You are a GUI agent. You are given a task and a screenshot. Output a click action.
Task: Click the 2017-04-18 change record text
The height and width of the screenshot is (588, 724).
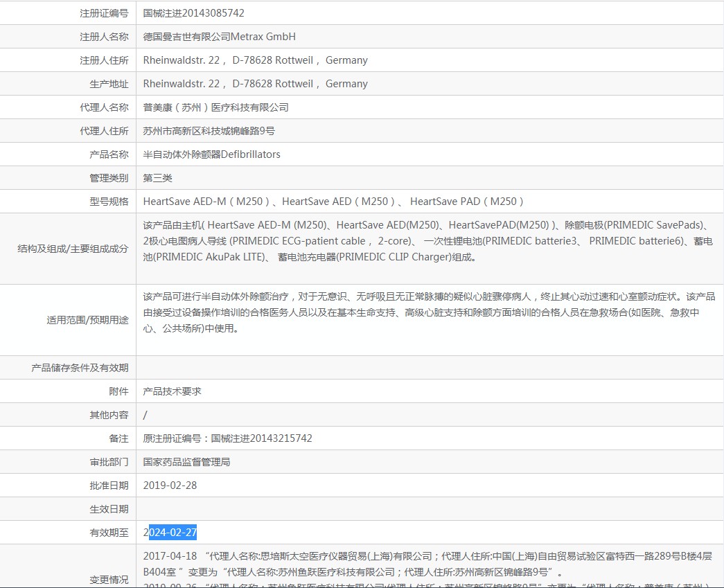(x=427, y=564)
